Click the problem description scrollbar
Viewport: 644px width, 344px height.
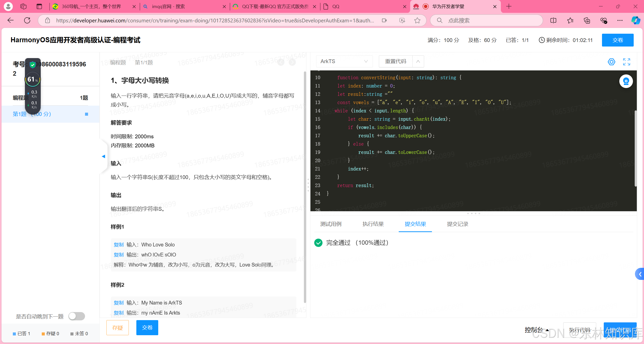tap(305, 187)
